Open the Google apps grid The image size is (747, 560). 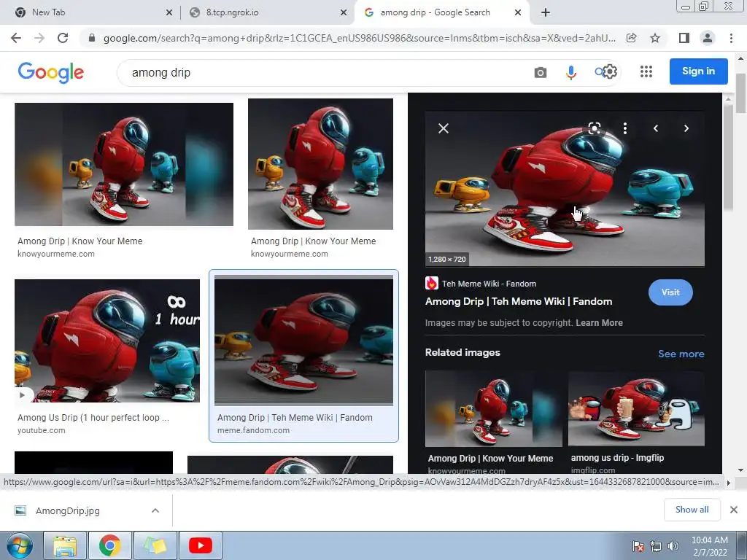point(646,71)
